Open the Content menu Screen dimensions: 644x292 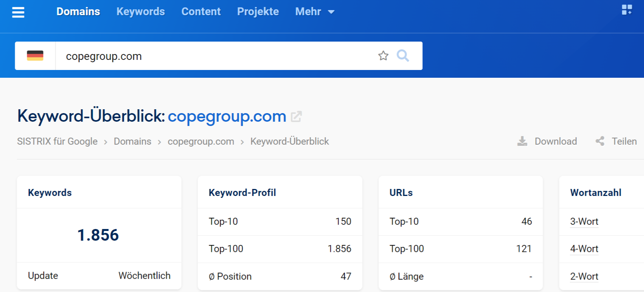pyautogui.click(x=201, y=12)
